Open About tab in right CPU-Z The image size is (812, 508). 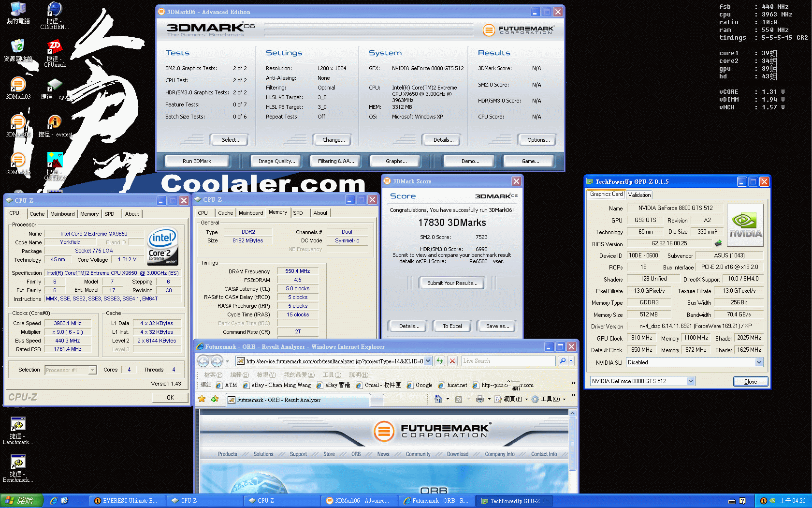pyautogui.click(x=320, y=213)
